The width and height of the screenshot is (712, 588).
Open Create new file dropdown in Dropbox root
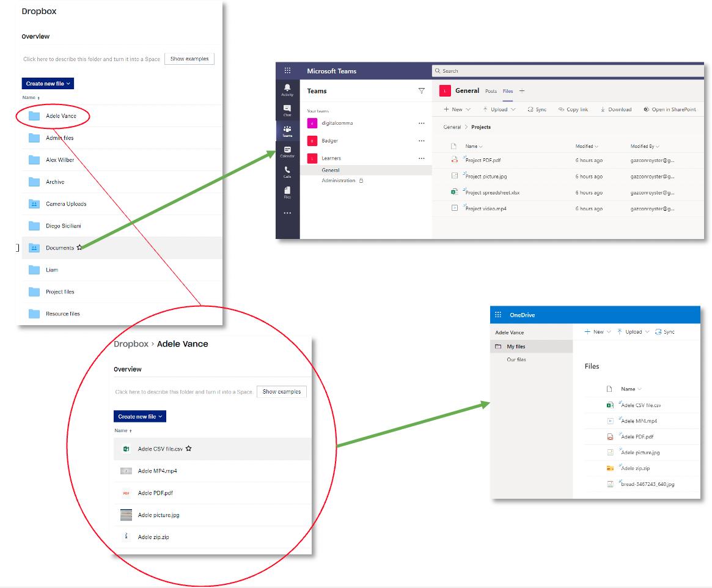[x=48, y=84]
